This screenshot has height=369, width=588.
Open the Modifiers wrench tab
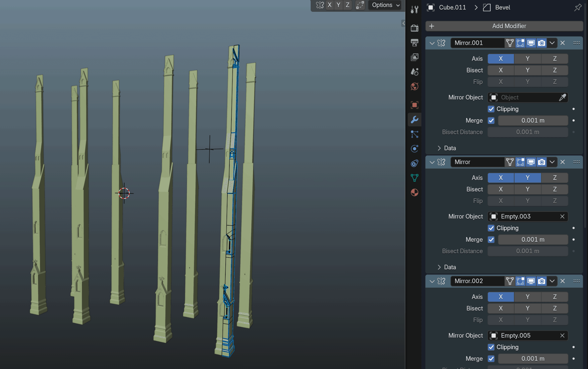pyautogui.click(x=414, y=120)
